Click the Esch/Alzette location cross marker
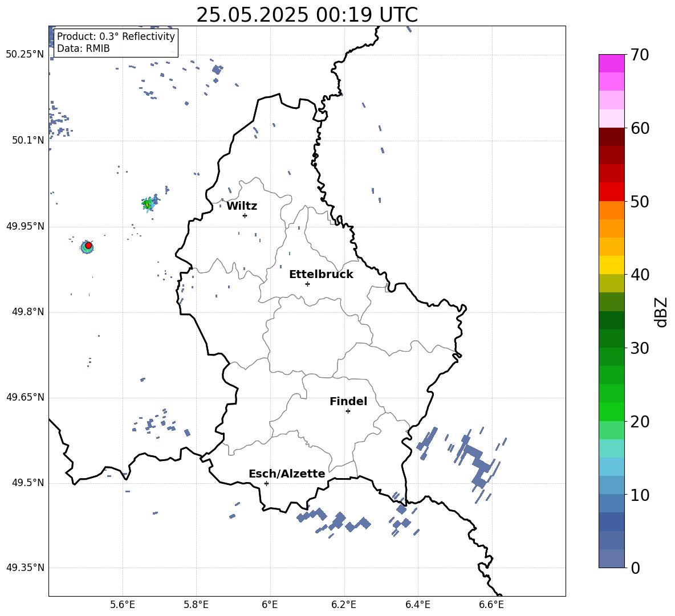Screen dimensions: 675x616 tap(266, 483)
